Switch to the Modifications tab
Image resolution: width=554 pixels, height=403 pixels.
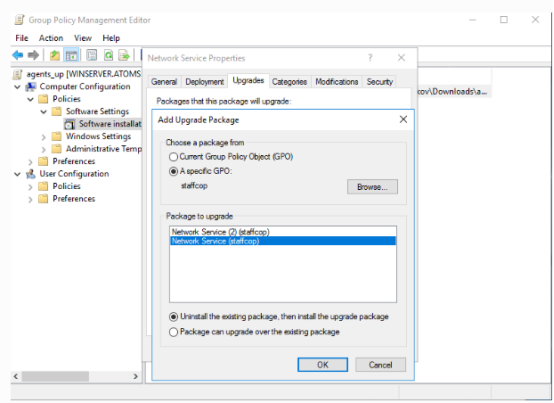pyautogui.click(x=337, y=82)
